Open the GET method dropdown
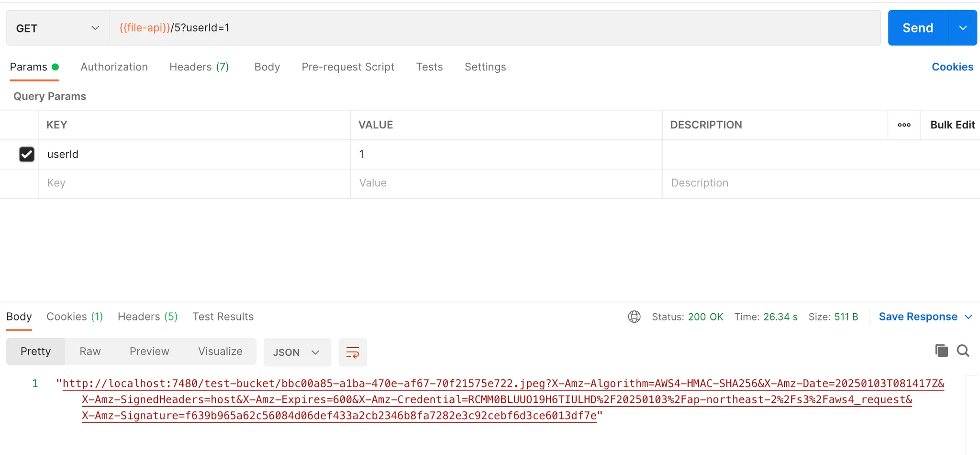 click(58, 28)
